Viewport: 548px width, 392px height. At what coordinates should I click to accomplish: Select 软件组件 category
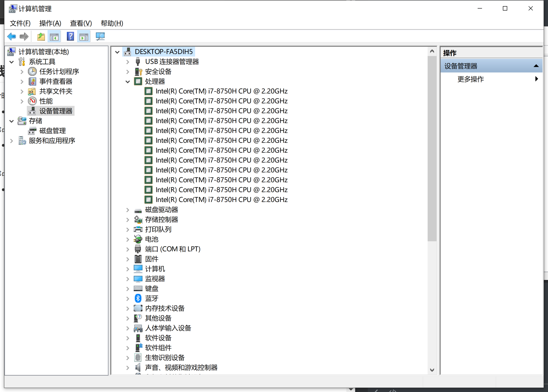(x=158, y=348)
